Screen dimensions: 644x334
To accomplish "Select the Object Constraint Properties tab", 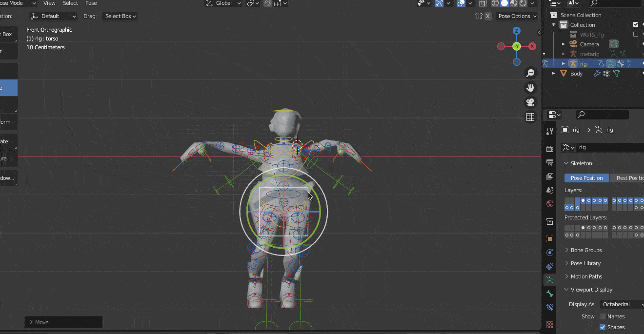I will tap(549, 266).
